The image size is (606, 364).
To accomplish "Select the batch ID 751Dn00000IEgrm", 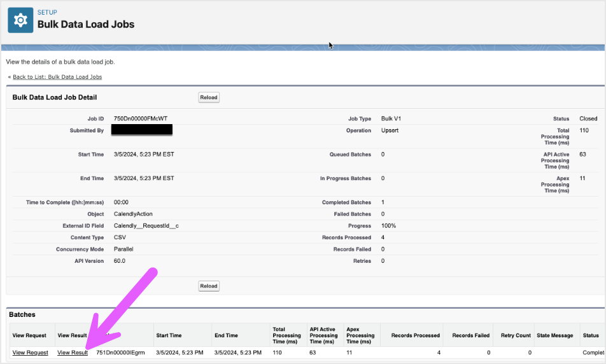I will point(120,353).
